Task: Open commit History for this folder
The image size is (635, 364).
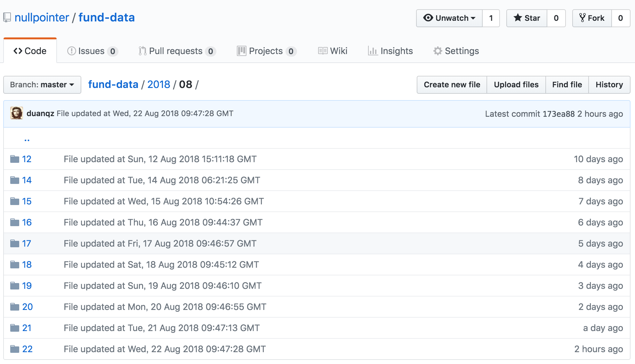Action: tap(609, 85)
